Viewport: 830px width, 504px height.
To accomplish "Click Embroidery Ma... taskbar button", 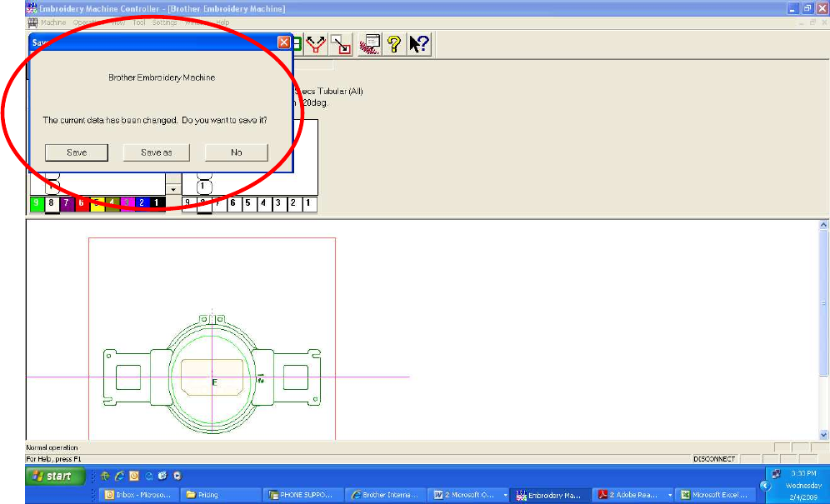I will (x=550, y=495).
